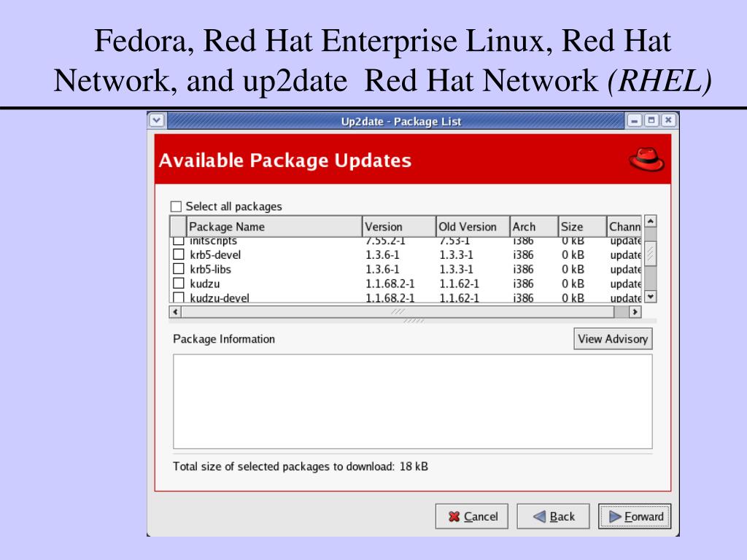Sort by the Package Name column header

pos(274,227)
